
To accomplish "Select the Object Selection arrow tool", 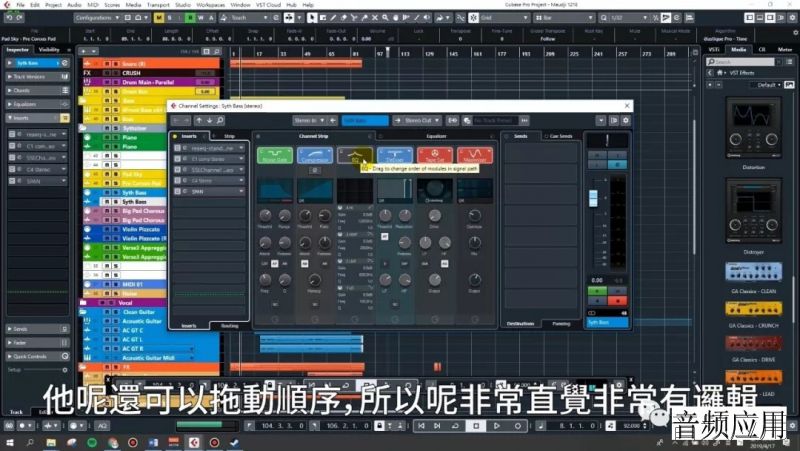I will [312, 18].
